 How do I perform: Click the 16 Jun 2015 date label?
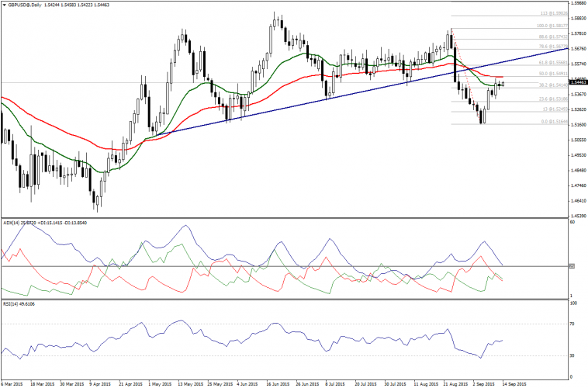coord(278,384)
